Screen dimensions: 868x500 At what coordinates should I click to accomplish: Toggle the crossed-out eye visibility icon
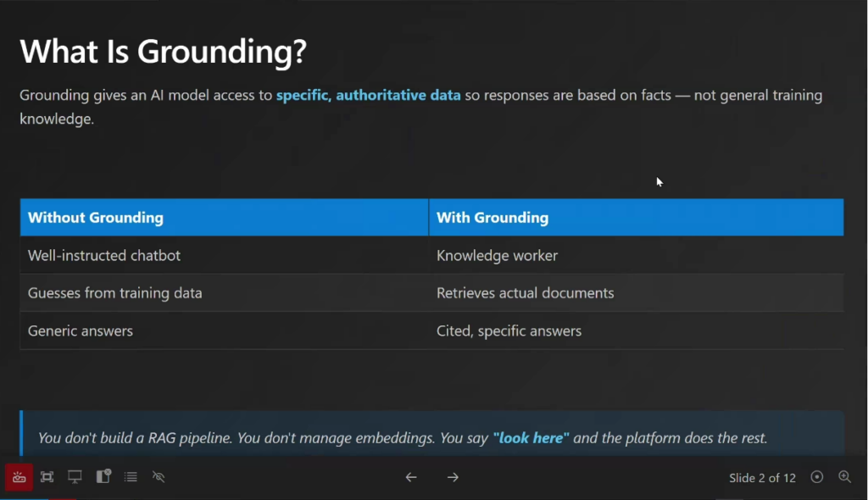click(159, 477)
